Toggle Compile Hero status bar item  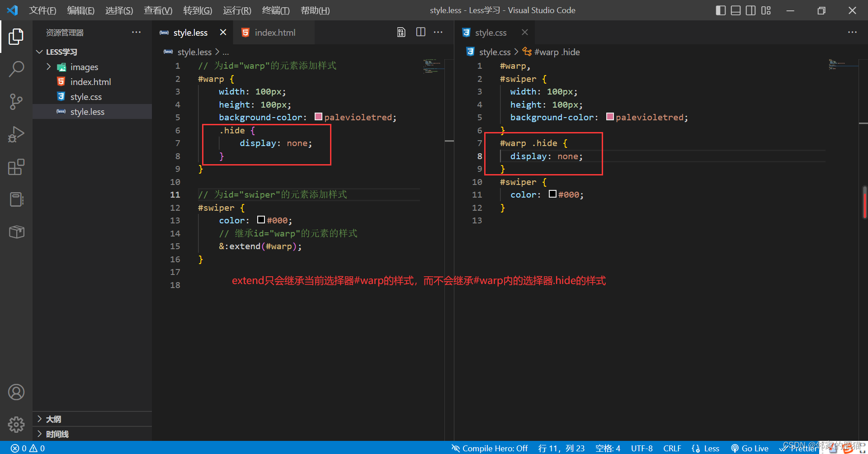[490, 448]
